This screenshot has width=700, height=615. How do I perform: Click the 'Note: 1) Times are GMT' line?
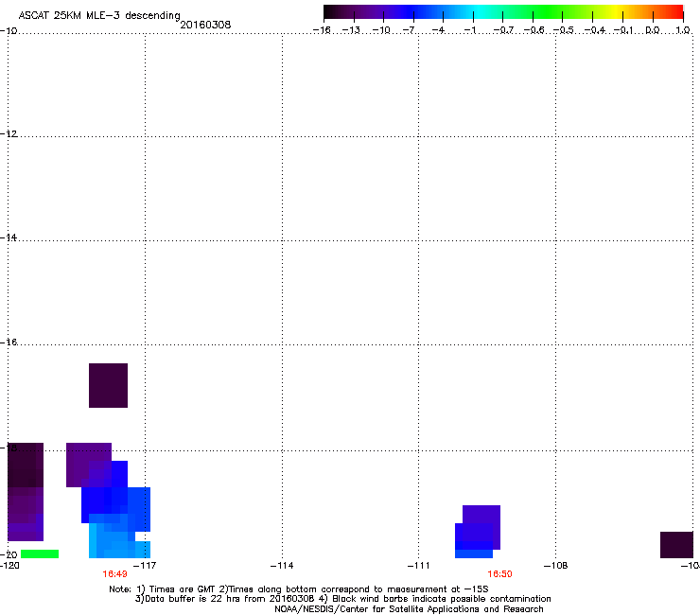click(299, 589)
